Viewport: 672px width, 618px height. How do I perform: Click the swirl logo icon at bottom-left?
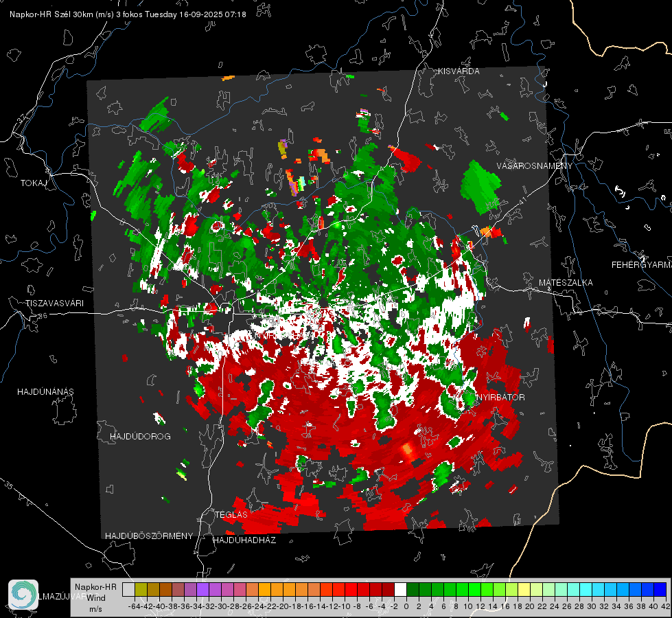tap(23, 595)
